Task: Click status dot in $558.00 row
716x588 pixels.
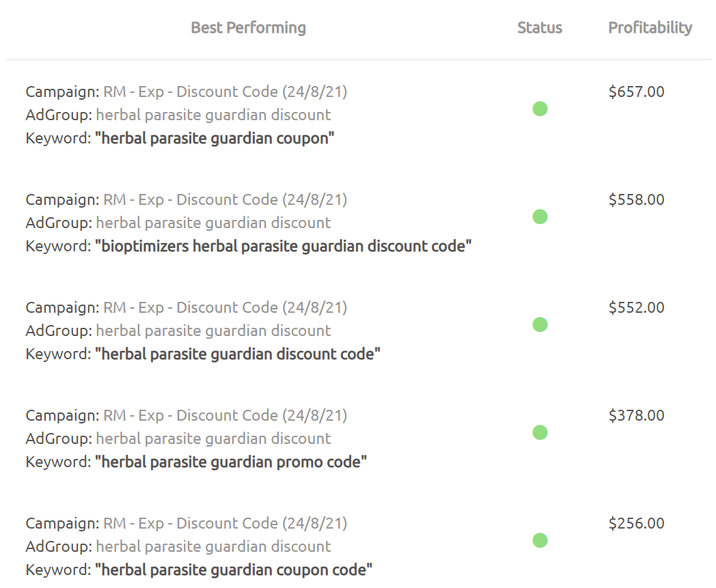Action: (540, 216)
